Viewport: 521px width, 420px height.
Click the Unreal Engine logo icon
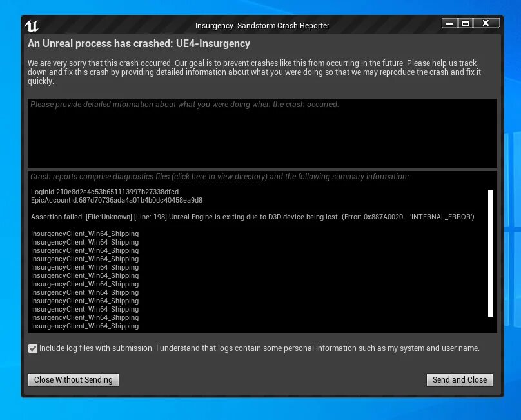pos(32,26)
